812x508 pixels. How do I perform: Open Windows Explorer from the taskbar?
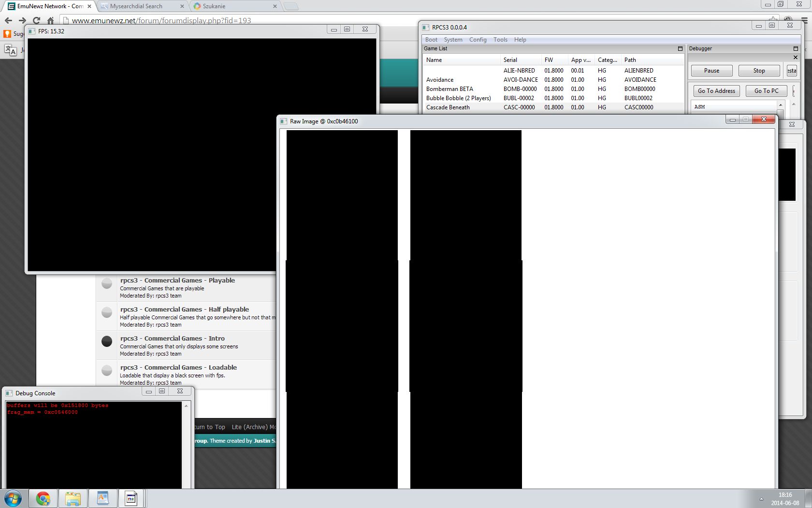tap(73, 498)
